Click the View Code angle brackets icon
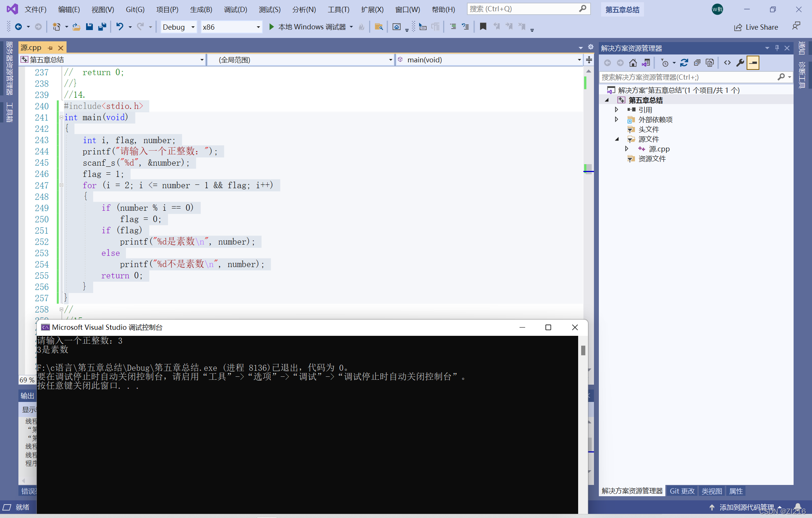 coord(727,63)
